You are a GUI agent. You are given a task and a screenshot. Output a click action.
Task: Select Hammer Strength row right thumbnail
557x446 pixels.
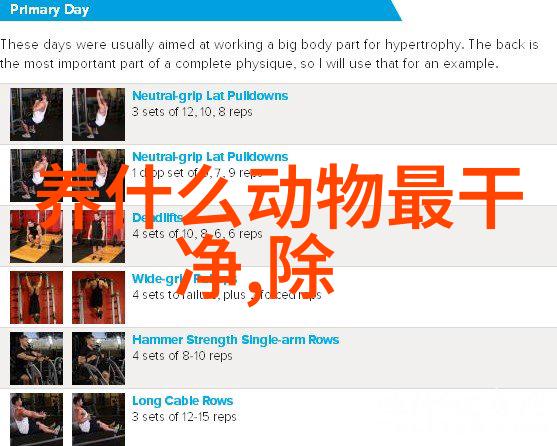tap(98, 359)
